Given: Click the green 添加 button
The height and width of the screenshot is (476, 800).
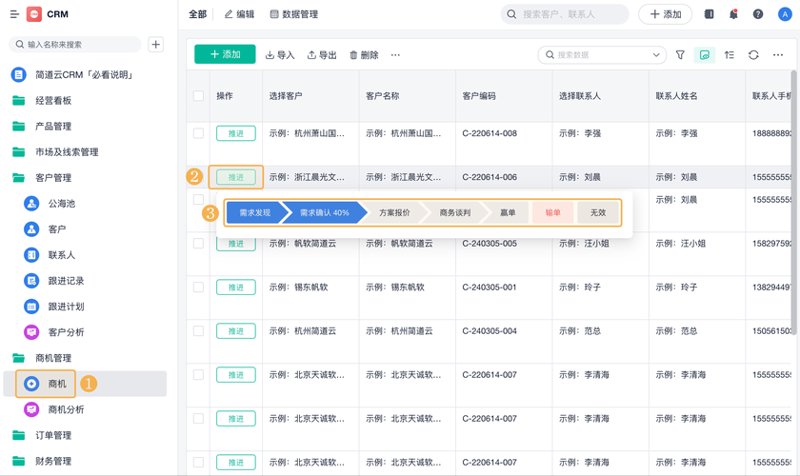Looking at the screenshot, I should tap(225, 54).
